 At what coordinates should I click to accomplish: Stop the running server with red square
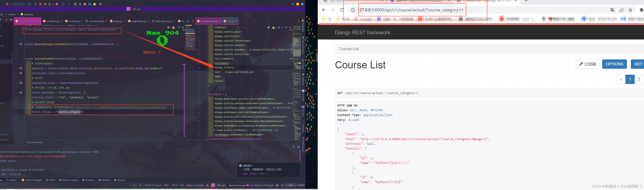click(57, 4)
